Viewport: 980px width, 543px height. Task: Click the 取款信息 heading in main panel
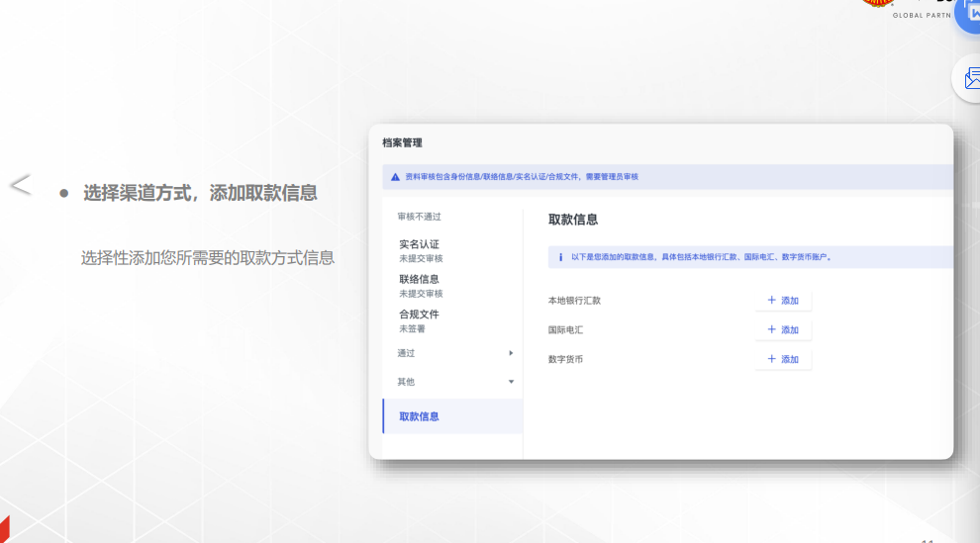tap(573, 220)
